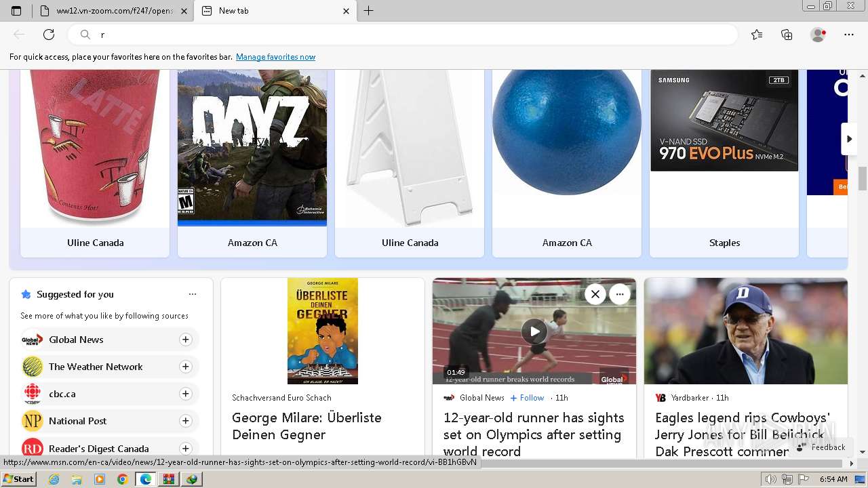868x488 pixels.
Task: Click the National Post NP logo
Action: click(x=32, y=421)
